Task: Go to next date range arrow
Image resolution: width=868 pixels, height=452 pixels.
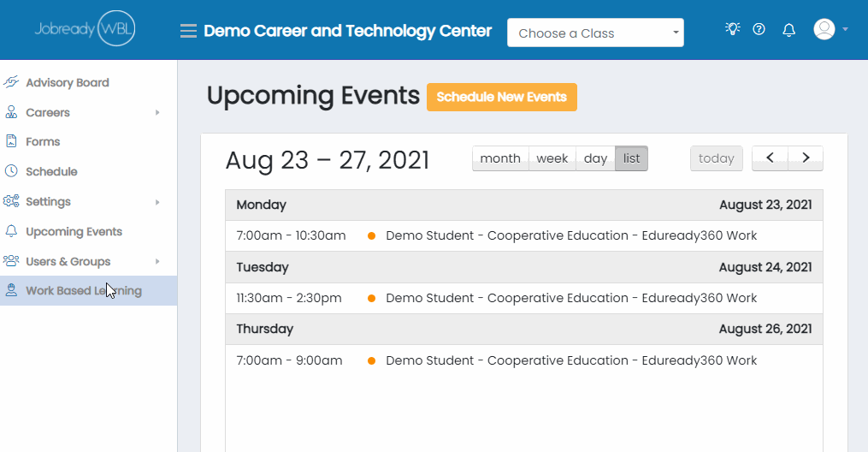Action: click(806, 158)
